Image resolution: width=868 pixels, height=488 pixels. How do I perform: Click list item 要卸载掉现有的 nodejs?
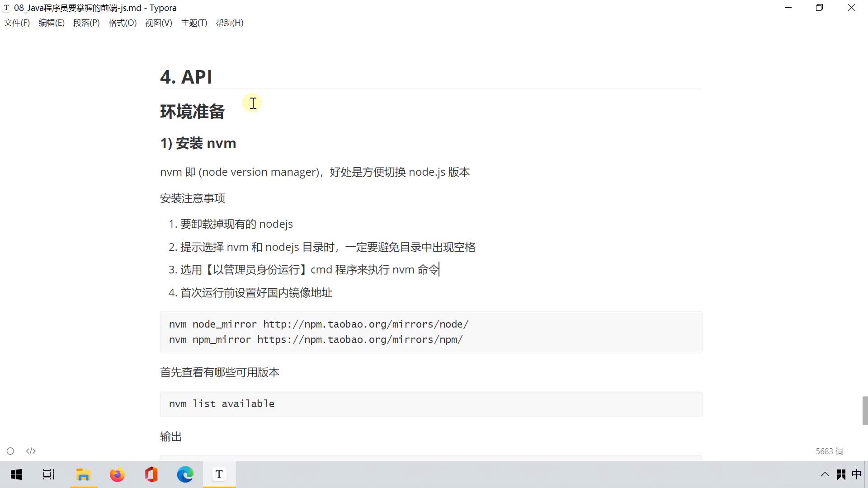tap(236, 224)
